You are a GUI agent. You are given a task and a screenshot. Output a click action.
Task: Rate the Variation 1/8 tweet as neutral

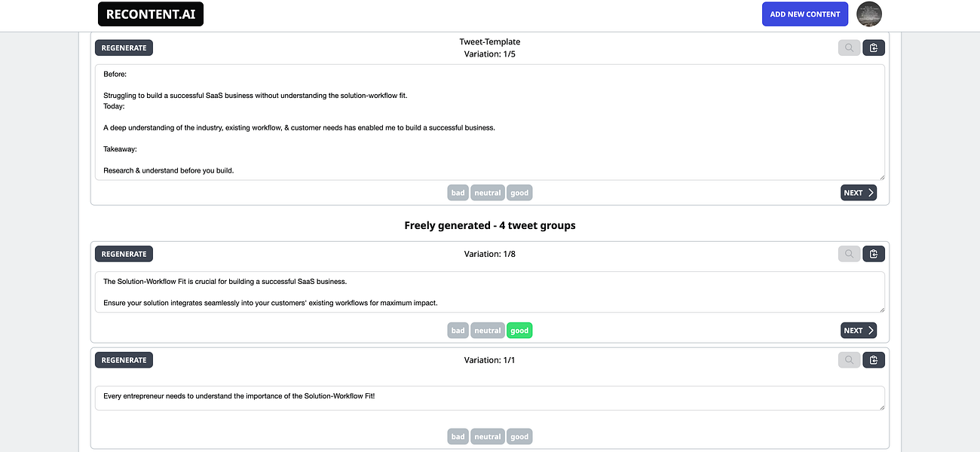point(488,331)
